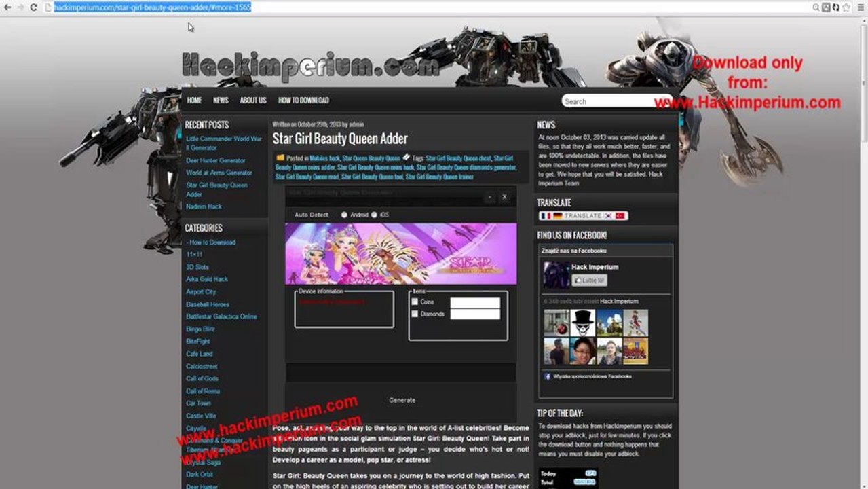Screen dimensions: 868x489
Task: Click the Hackimperium.com site logo
Action: coord(311,66)
